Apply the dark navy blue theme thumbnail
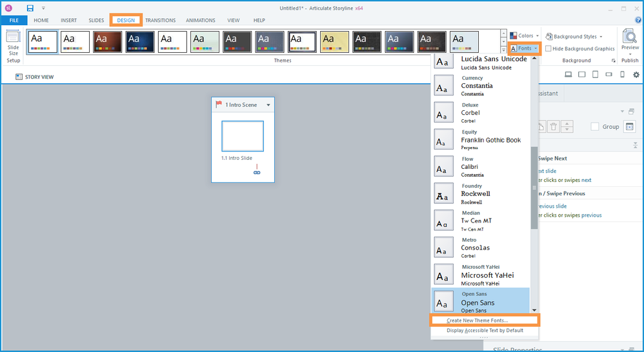 tap(140, 42)
